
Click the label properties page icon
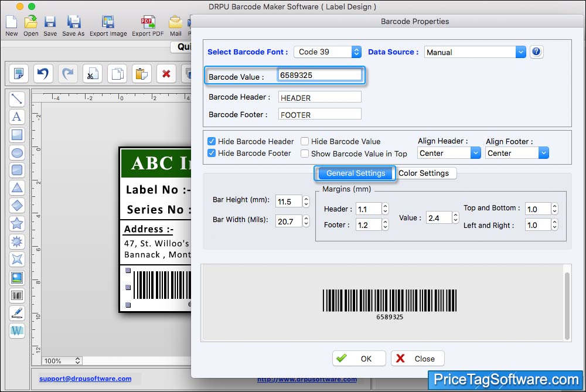coord(18,73)
